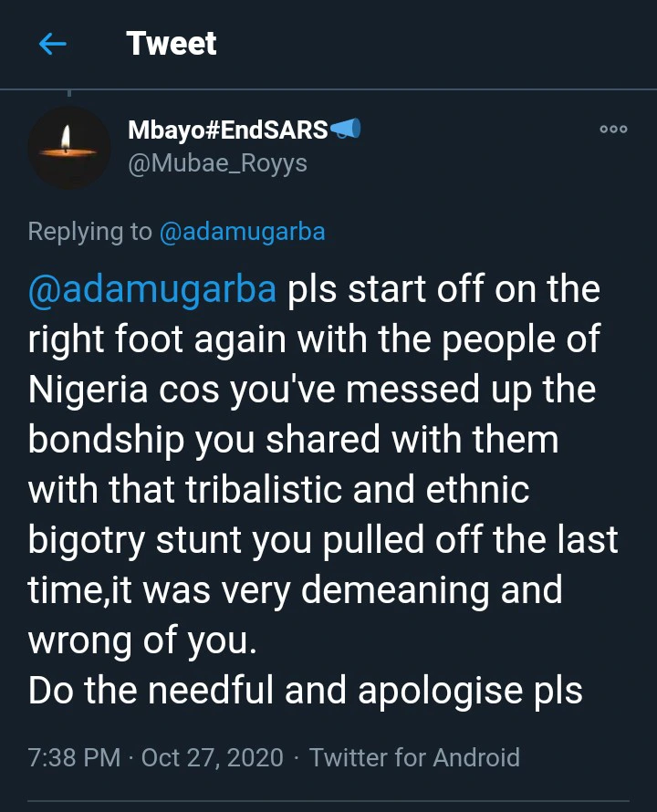Tap the 7:38 PM timestamp
The width and height of the screenshot is (657, 812).
click(74, 757)
